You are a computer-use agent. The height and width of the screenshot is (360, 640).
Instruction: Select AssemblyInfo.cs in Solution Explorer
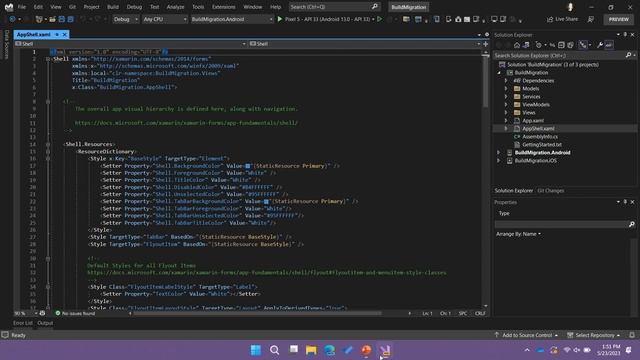click(540, 136)
